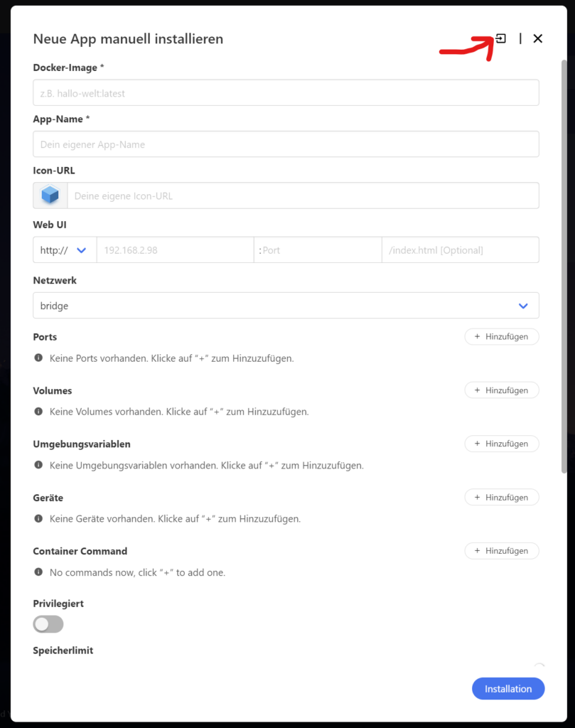The height and width of the screenshot is (728, 575).
Task: Add a new port with Hinzufügen
Action: pos(502,336)
